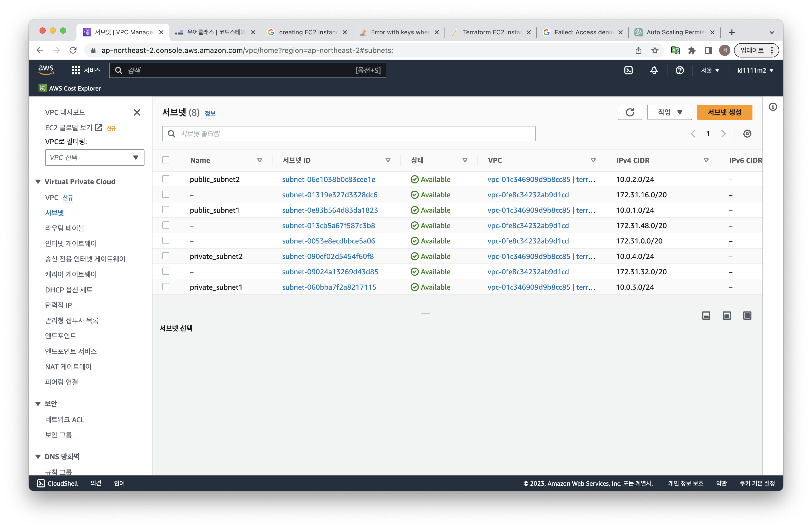Open the VPC 선택 filter dropdown

coord(94,158)
